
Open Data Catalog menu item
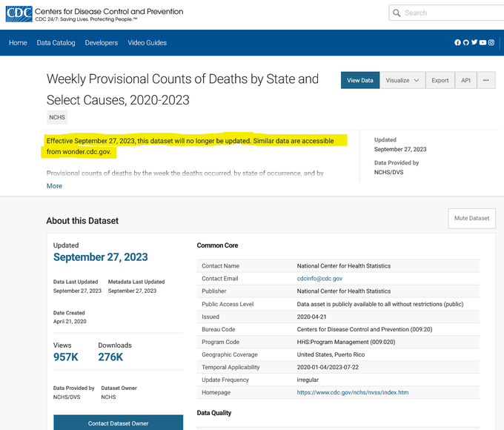tap(56, 43)
